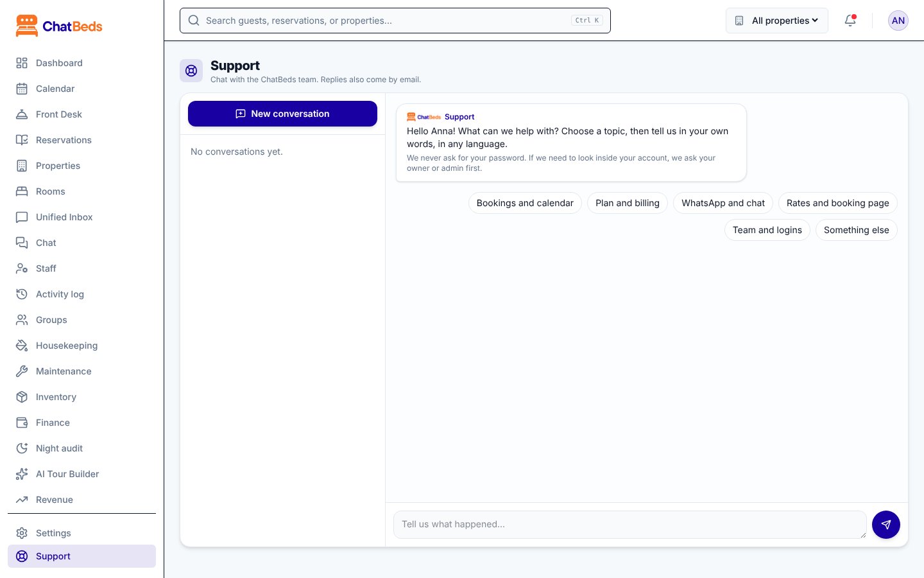Choose the Bookings and calendar topic
The height and width of the screenshot is (578, 924).
pyautogui.click(x=525, y=203)
